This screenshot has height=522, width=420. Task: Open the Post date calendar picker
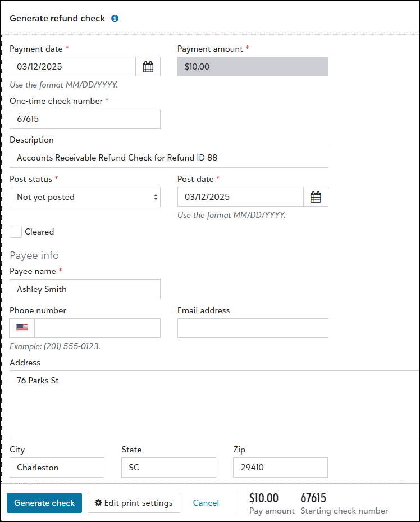[x=316, y=197]
